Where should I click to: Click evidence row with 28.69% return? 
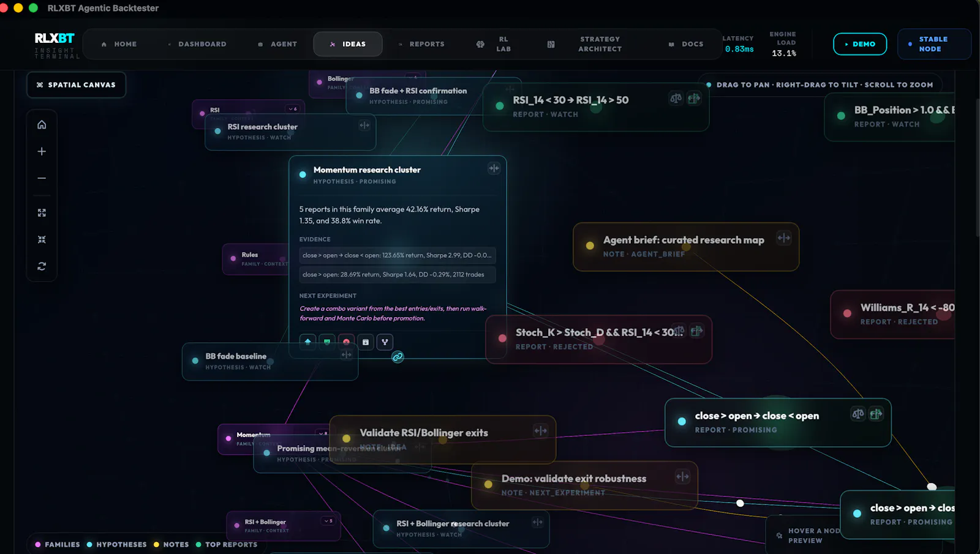pyautogui.click(x=398, y=274)
